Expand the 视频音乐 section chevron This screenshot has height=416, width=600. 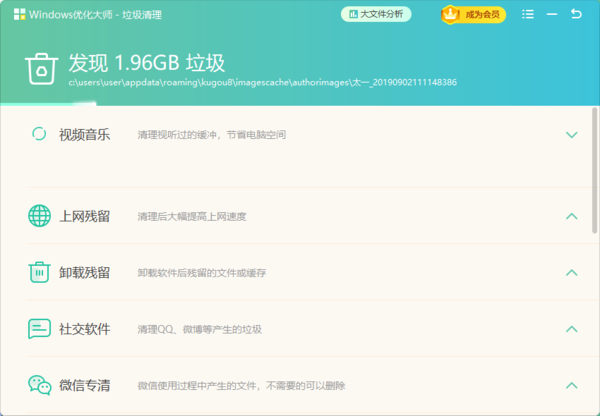[x=572, y=134]
